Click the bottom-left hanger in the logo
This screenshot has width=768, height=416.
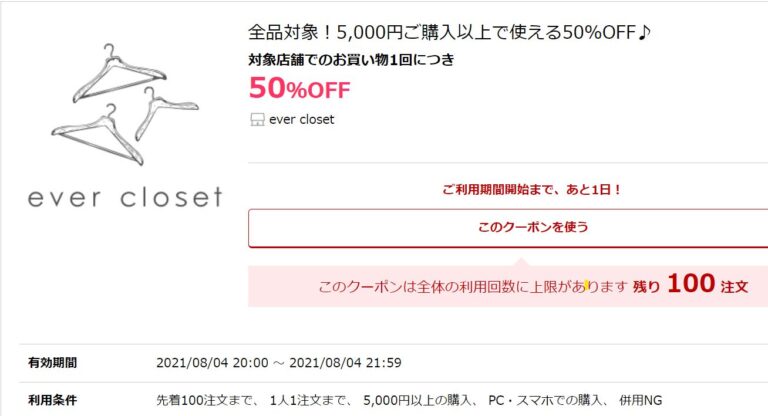(x=97, y=134)
